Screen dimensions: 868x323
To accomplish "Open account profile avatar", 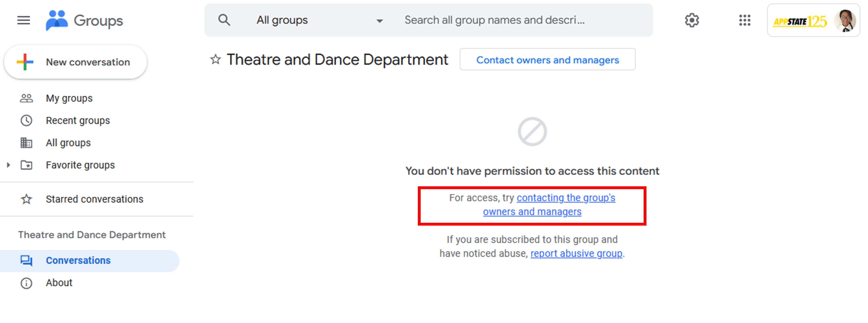I will click(x=845, y=21).
